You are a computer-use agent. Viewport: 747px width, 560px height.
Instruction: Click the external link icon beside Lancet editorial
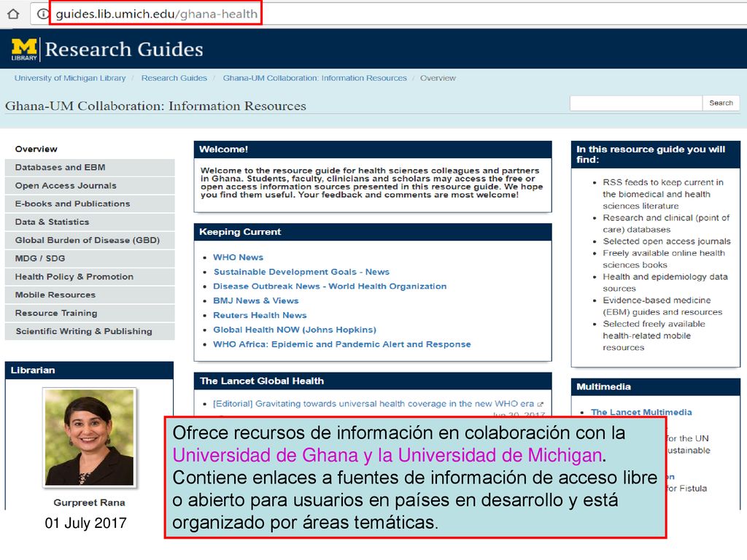pyautogui.click(x=541, y=404)
